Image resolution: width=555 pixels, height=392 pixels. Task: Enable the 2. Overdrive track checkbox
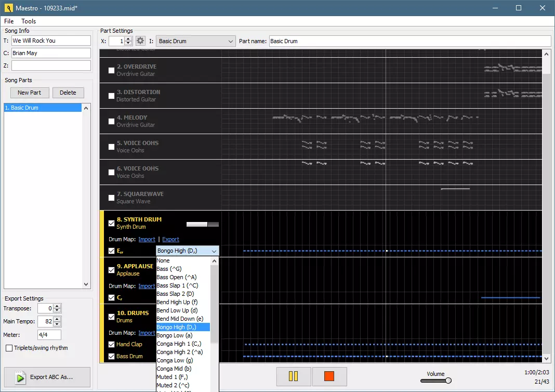point(111,70)
